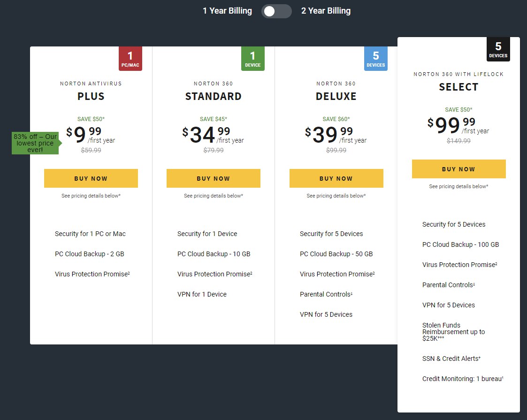Click Buy Now for Norton 360 Standard
527x420 pixels.
tap(214, 178)
